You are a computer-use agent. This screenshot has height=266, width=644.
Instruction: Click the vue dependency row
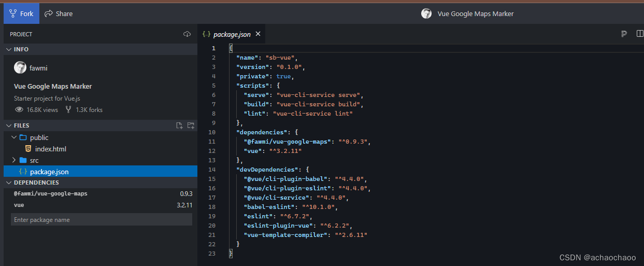coord(101,205)
